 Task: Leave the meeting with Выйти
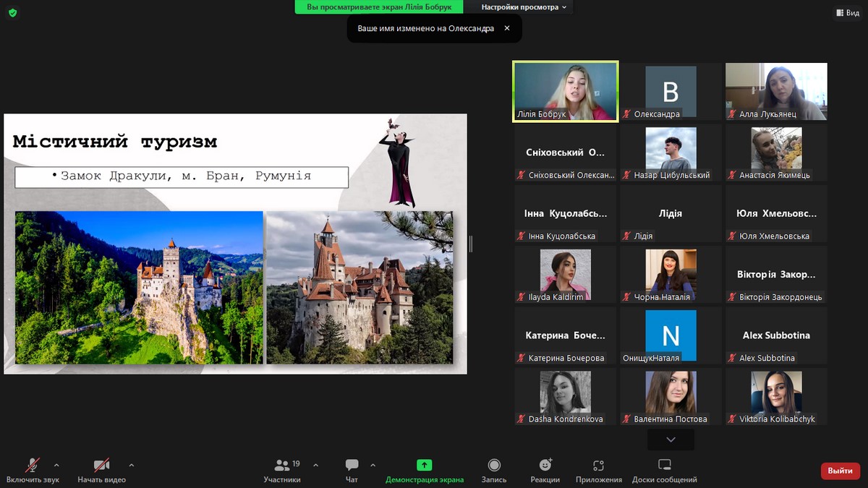coord(840,471)
